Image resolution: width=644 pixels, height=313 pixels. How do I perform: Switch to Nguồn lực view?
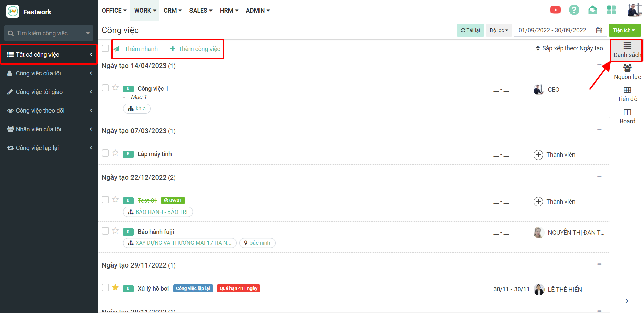click(x=627, y=72)
